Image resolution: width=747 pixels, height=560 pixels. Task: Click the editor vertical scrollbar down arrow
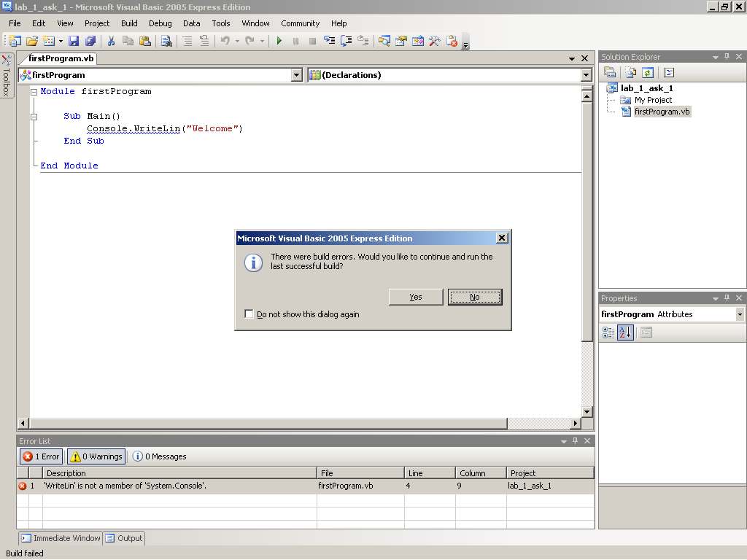[x=587, y=412]
